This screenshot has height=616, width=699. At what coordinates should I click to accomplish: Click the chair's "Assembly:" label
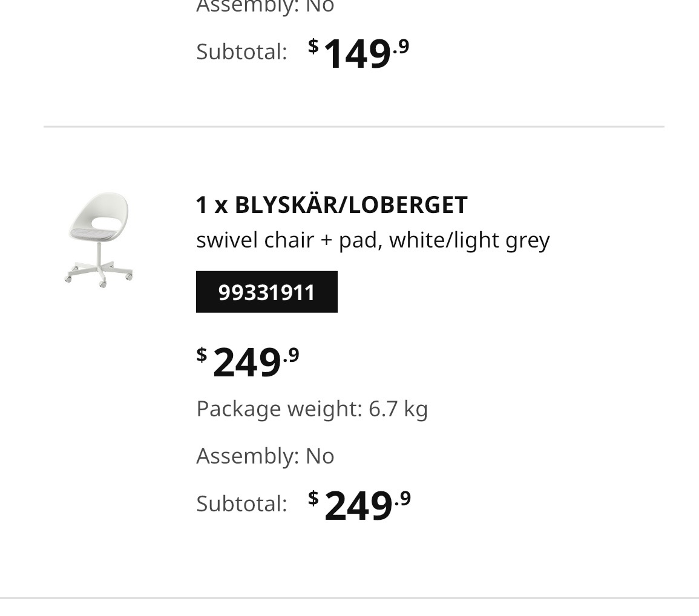248,456
